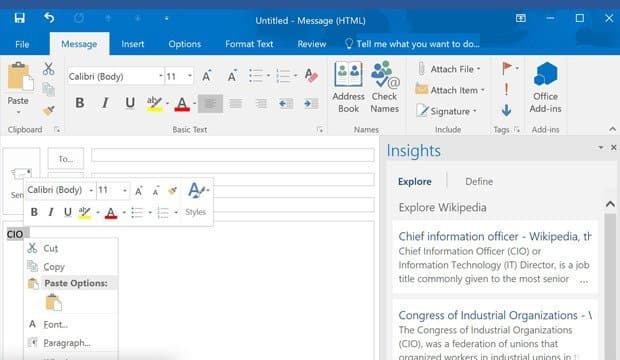Open Styles in the mini toolbar

(197, 200)
